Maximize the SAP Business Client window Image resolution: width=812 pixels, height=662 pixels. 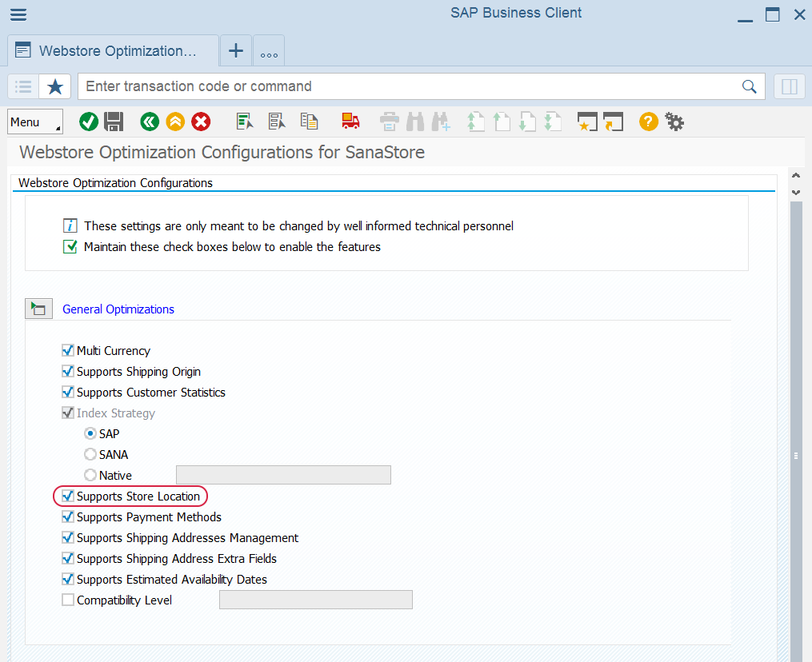coord(773,14)
